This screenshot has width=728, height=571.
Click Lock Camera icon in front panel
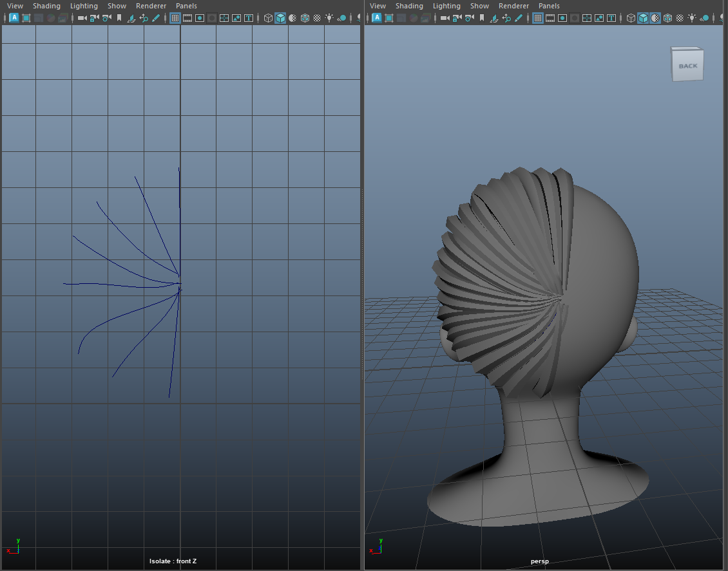[94, 18]
